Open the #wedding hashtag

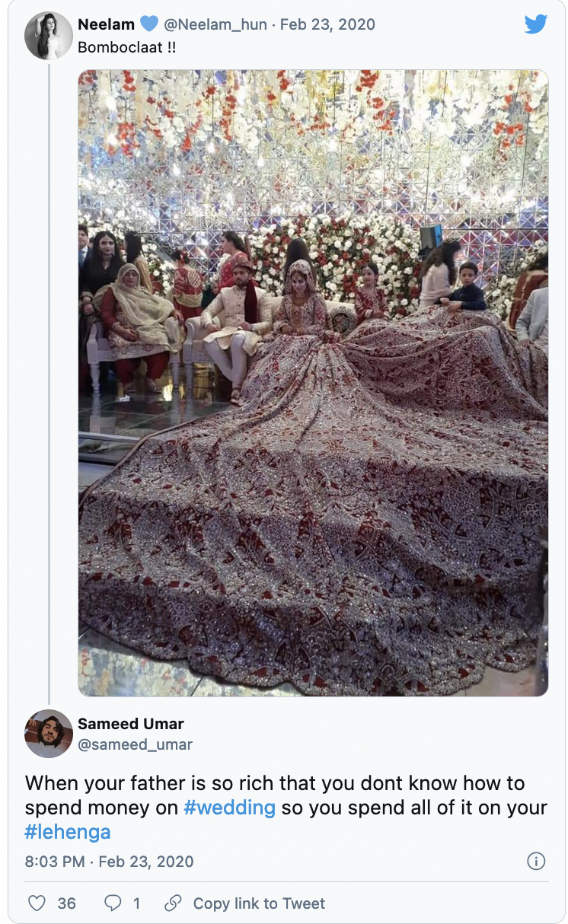pyautogui.click(x=229, y=808)
